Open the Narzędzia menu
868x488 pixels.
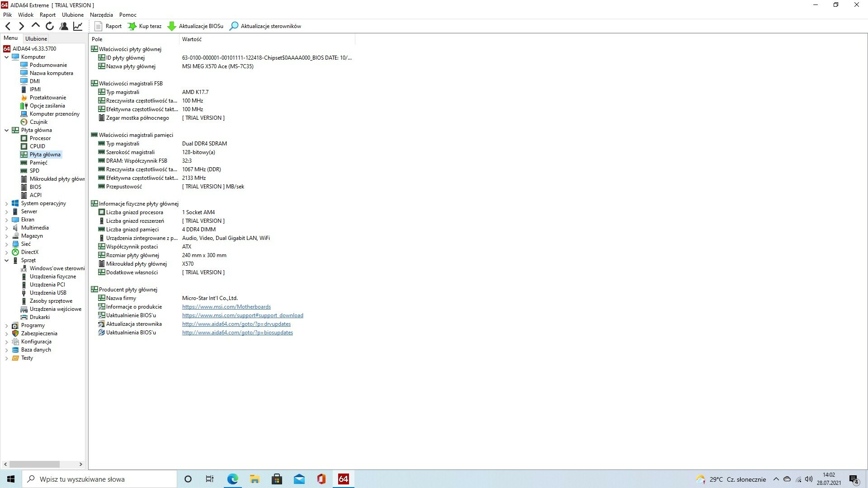tap(101, 14)
